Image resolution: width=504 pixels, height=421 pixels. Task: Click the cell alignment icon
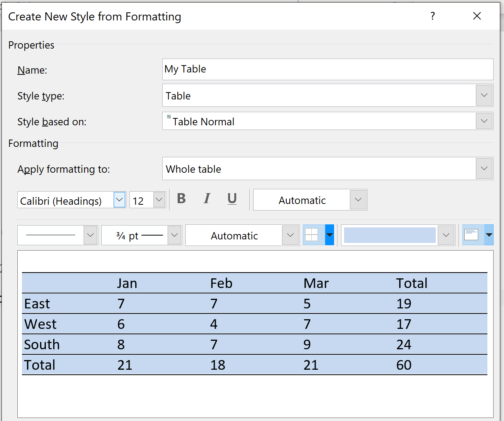click(x=471, y=235)
